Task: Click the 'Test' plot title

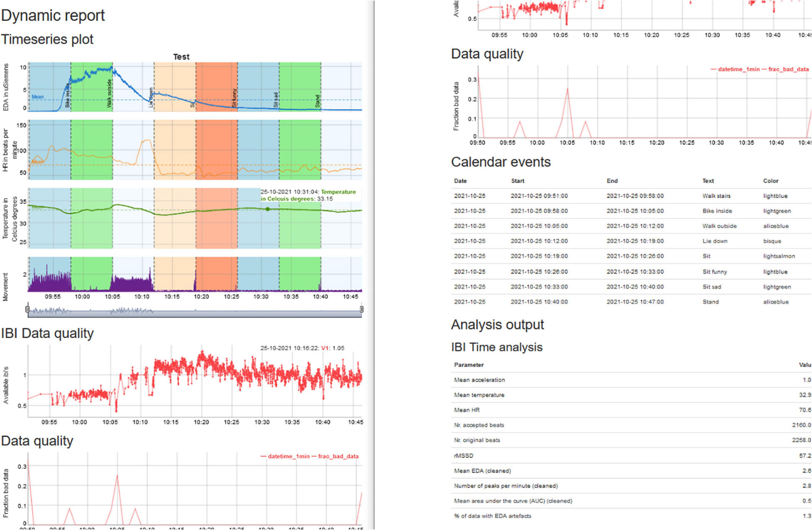Action: click(x=181, y=57)
